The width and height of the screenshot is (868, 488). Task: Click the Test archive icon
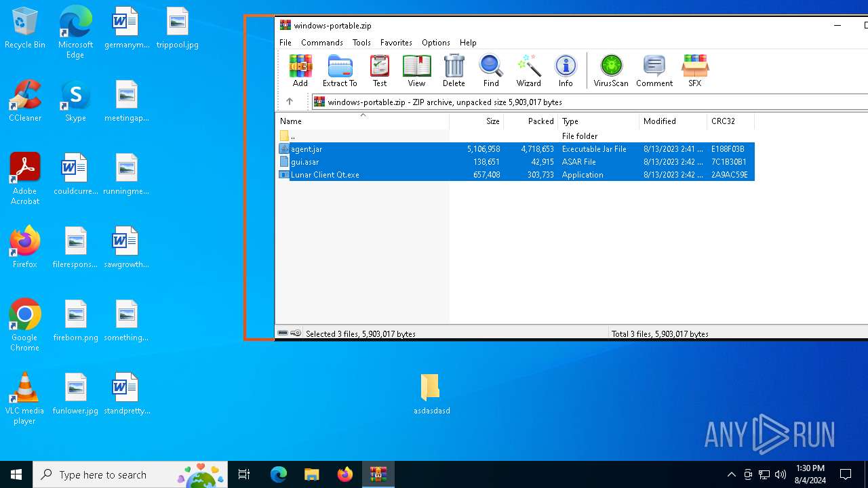(x=380, y=71)
